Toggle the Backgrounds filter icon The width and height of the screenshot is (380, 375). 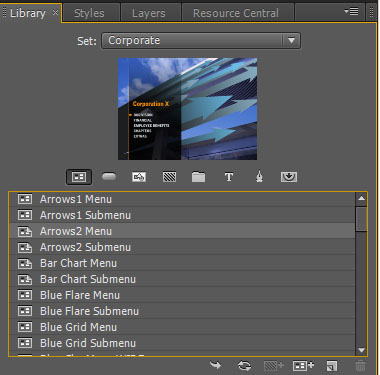169,177
